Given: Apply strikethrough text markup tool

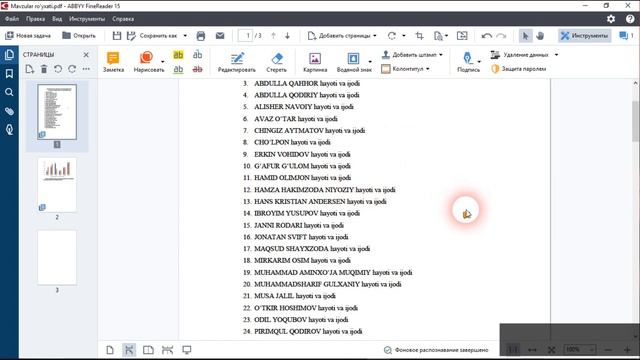Looking at the screenshot, I should (198, 69).
